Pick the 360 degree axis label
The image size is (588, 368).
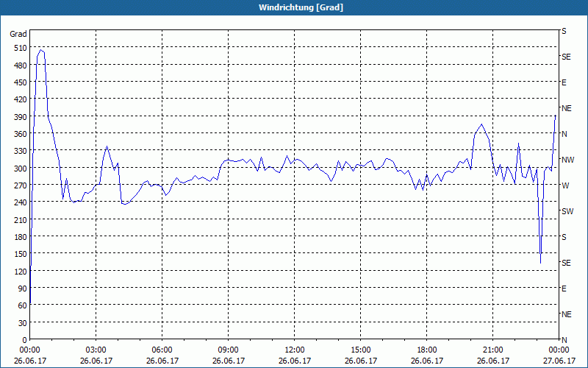coord(21,134)
